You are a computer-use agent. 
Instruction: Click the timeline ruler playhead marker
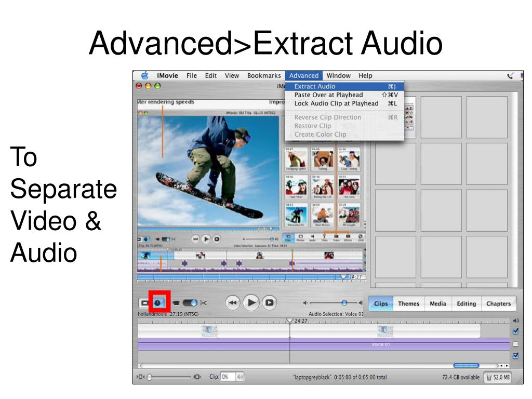289,320
